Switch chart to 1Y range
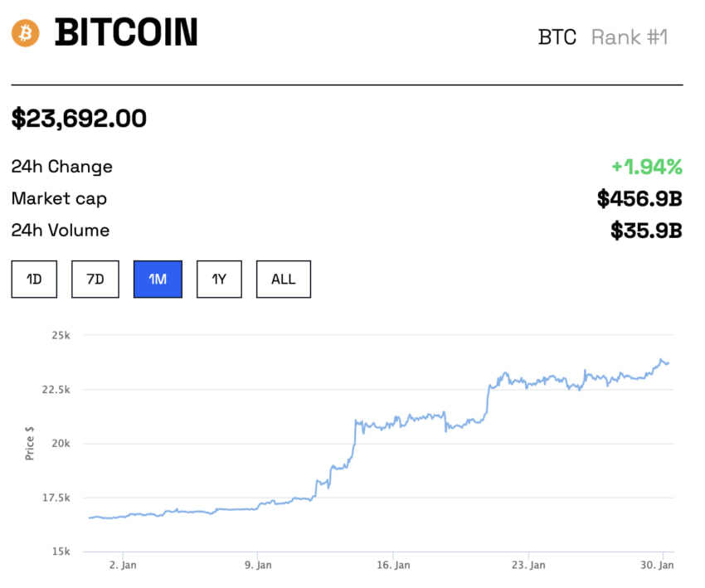Image resolution: width=705 pixels, height=588 pixels. (219, 279)
